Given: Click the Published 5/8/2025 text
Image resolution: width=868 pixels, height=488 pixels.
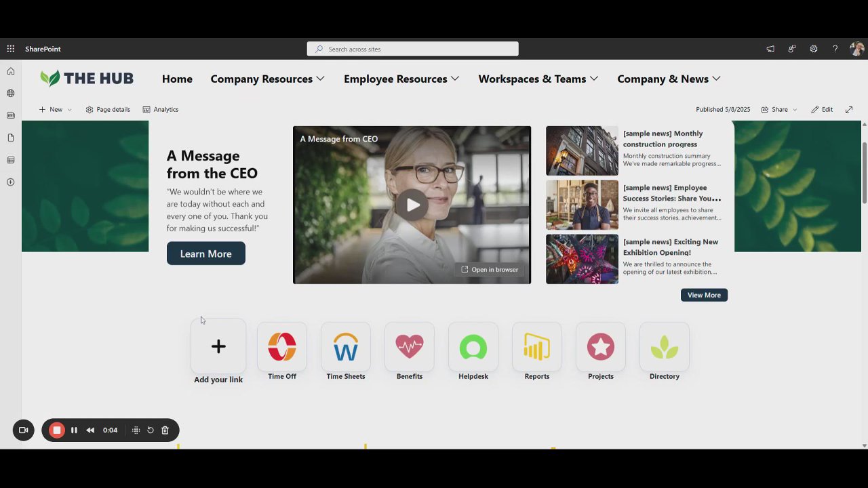Looking at the screenshot, I should pyautogui.click(x=723, y=109).
